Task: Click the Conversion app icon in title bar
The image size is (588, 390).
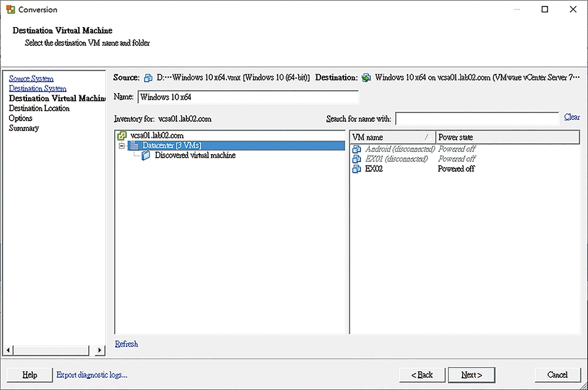Action: click(11, 9)
